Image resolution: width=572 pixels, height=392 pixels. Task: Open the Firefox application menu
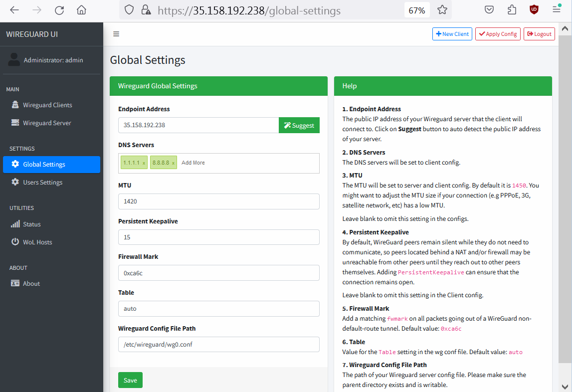[x=557, y=10]
